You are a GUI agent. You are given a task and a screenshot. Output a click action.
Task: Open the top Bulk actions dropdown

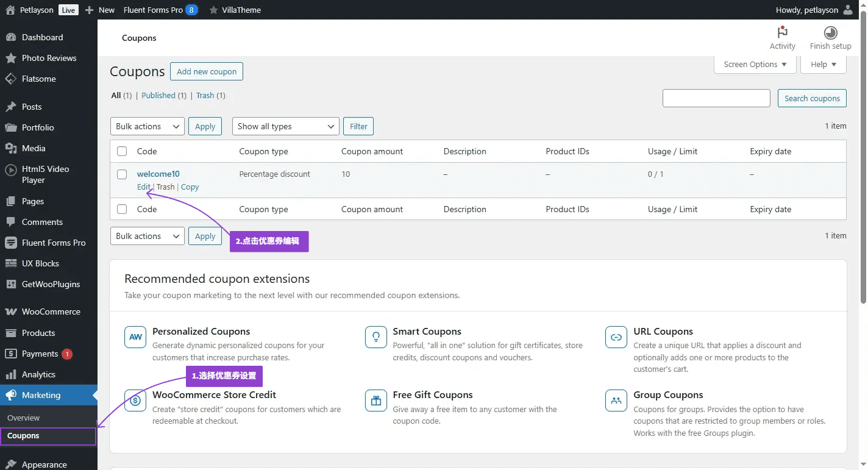147,126
